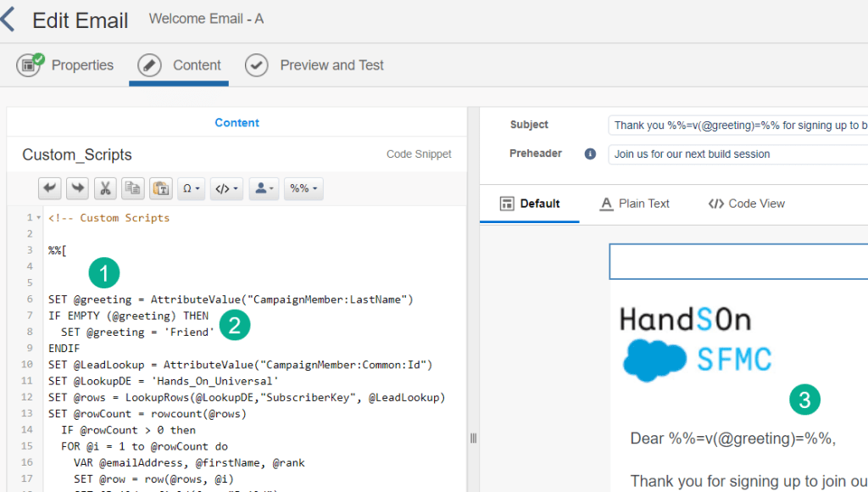Select the Default view tab
This screenshot has height=492, width=868.
click(530, 204)
